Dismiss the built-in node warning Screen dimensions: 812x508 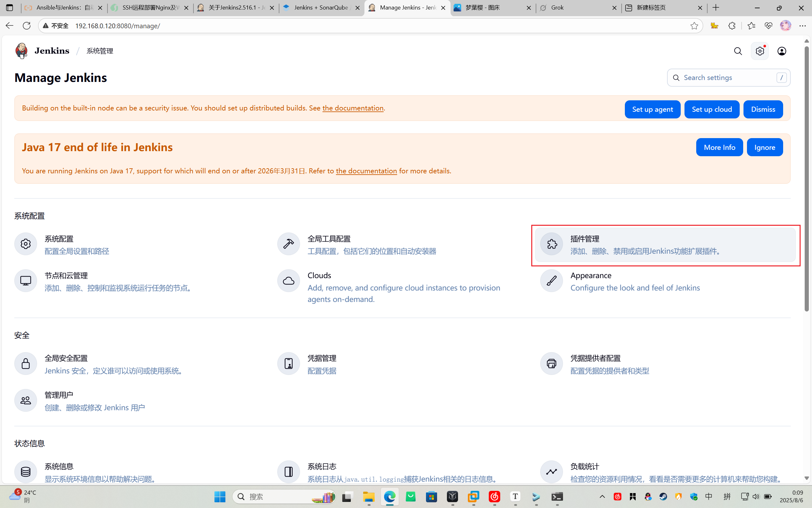point(763,109)
